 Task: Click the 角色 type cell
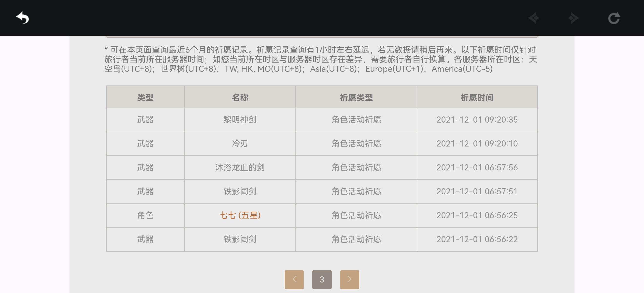pyautogui.click(x=145, y=215)
